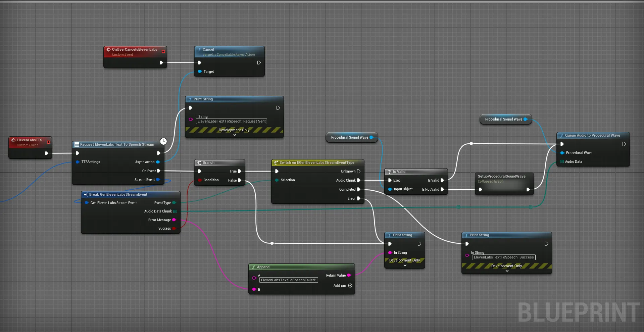
Task: Click the Branch node icon
Action: (199, 162)
